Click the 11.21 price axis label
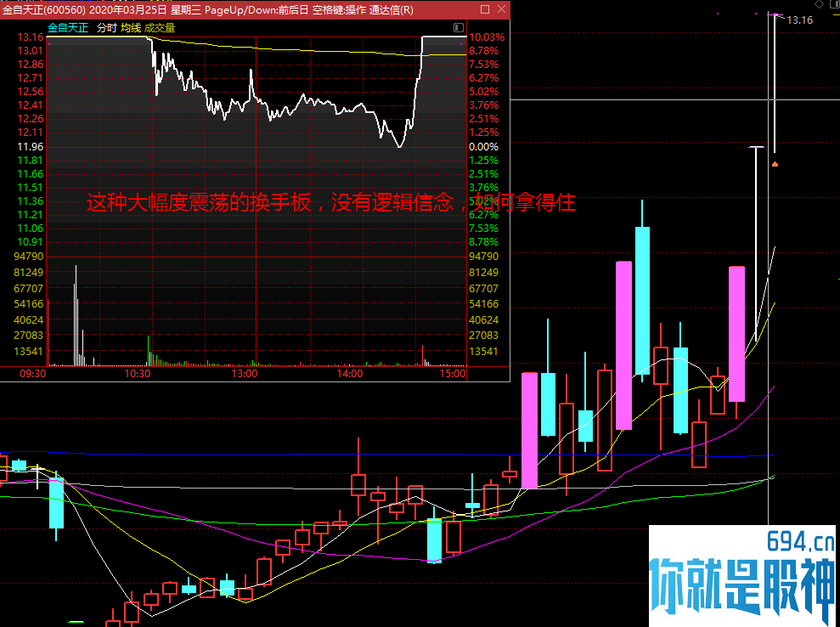Viewport: 840px width, 627px height. pos(30,215)
